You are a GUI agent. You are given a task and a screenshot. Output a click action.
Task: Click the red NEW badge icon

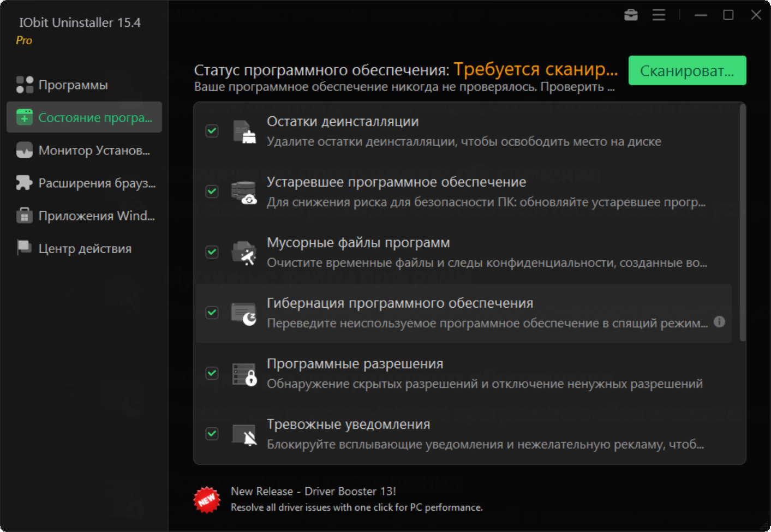(x=207, y=499)
